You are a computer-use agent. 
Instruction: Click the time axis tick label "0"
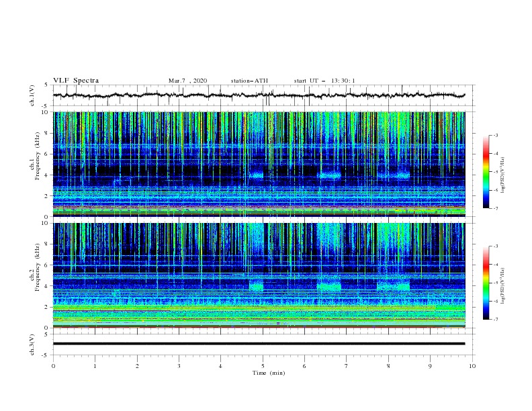click(53, 366)
